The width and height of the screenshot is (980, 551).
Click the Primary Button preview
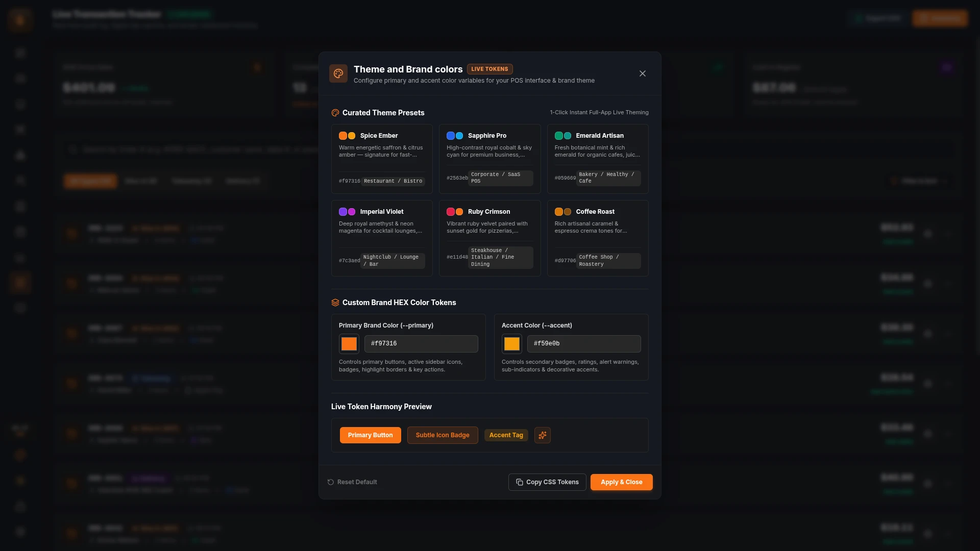point(371,435)
